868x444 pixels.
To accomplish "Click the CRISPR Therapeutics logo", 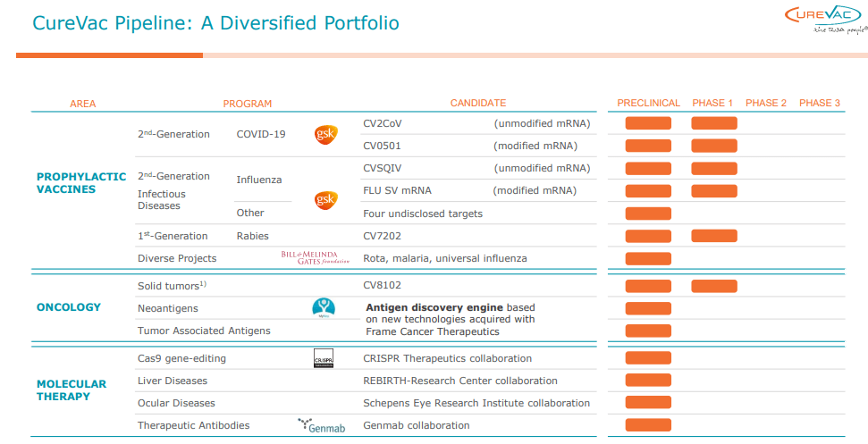I will pos(324,358).
